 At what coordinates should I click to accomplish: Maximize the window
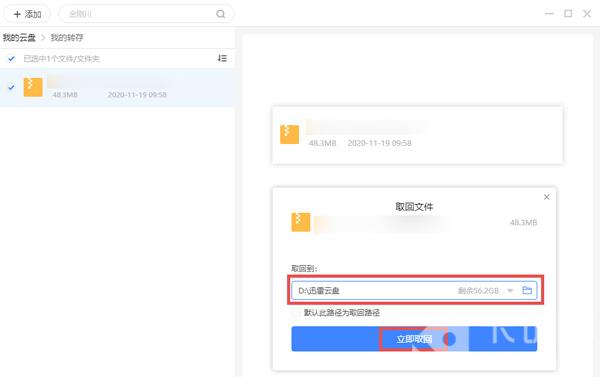[x=568, y=14]
